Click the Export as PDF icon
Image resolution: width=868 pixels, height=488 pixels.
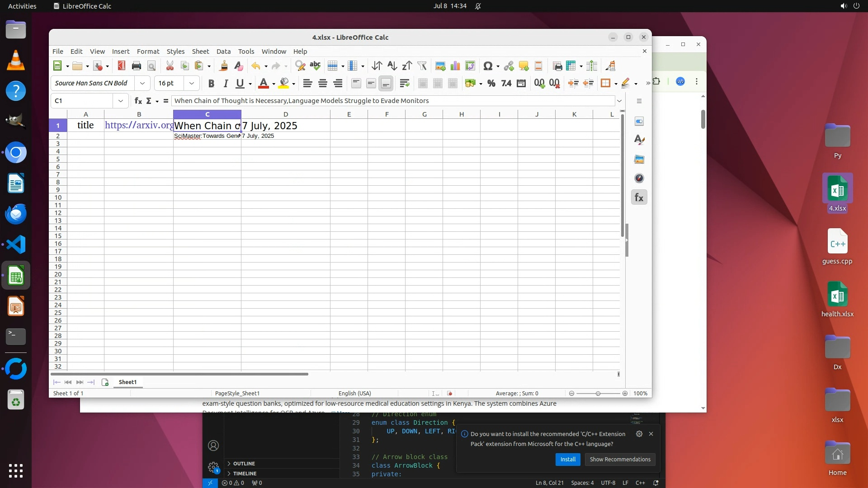121,66
